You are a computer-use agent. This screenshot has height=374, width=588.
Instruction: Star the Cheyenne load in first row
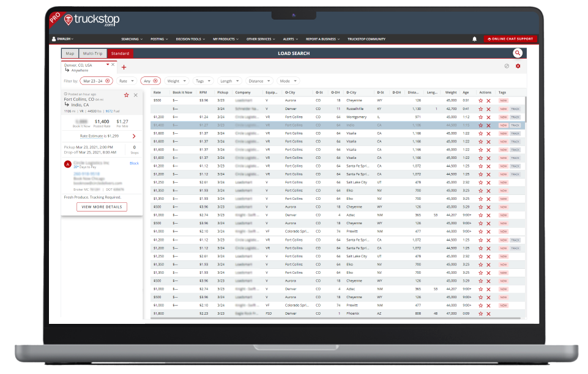481,100
